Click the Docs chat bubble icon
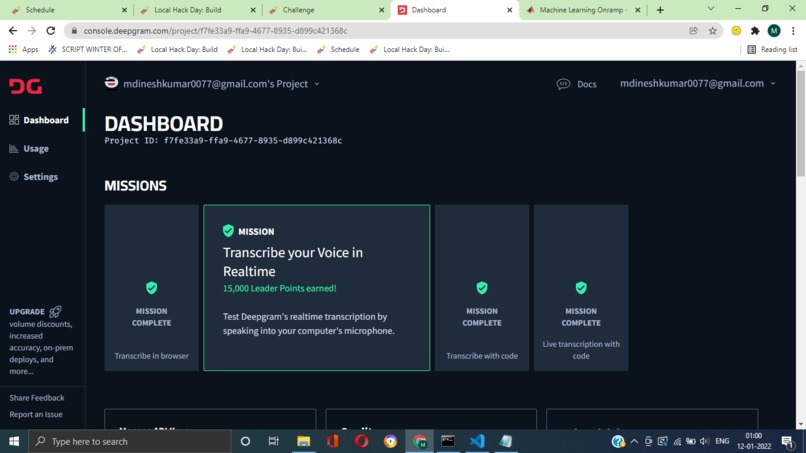This screenshot has height=453, width=806. tap(563, 84)
